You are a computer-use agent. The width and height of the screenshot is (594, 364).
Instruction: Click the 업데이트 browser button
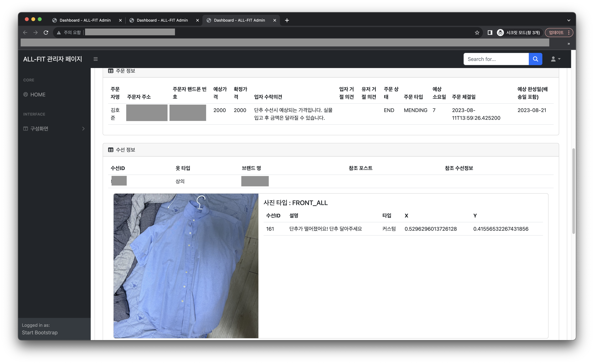pos(556,33)
